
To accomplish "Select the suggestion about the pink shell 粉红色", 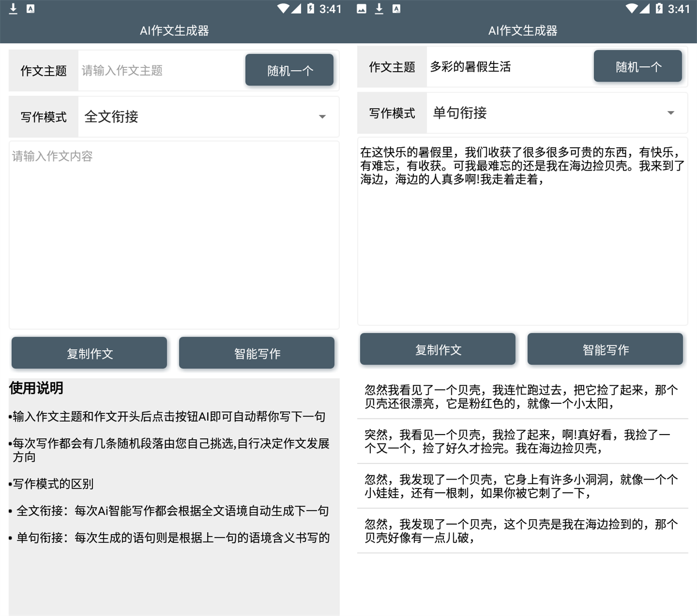I will [x=522, y=397].
